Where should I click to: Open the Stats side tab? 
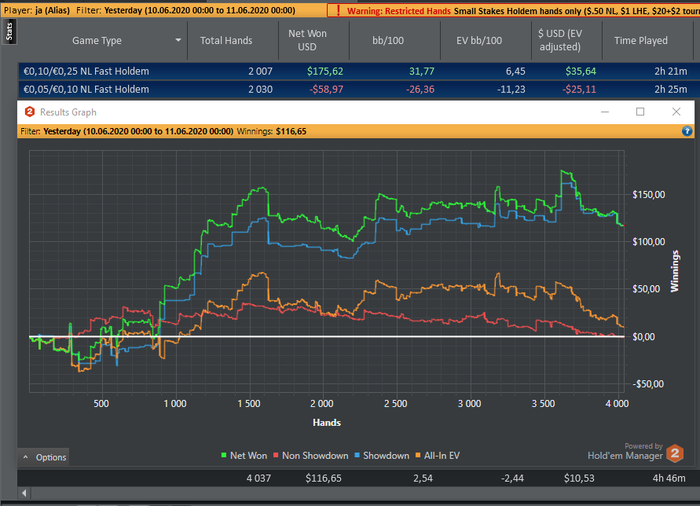[x=9, y=32]
